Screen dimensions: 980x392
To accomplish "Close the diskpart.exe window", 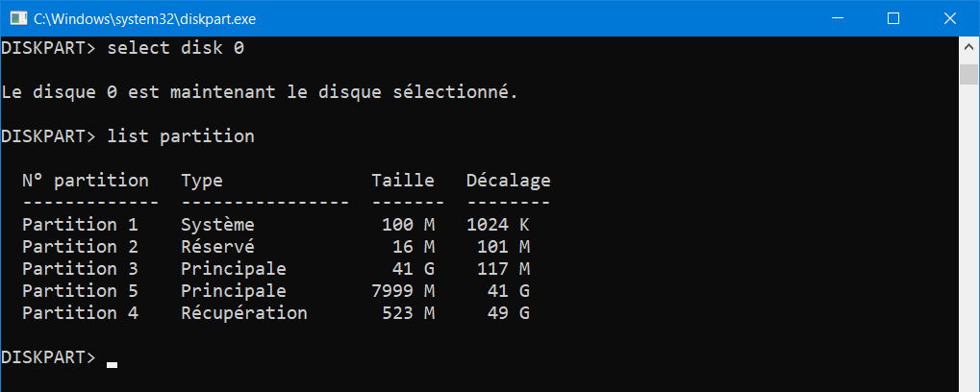I will pyautogui.click(x=949, y=18).
